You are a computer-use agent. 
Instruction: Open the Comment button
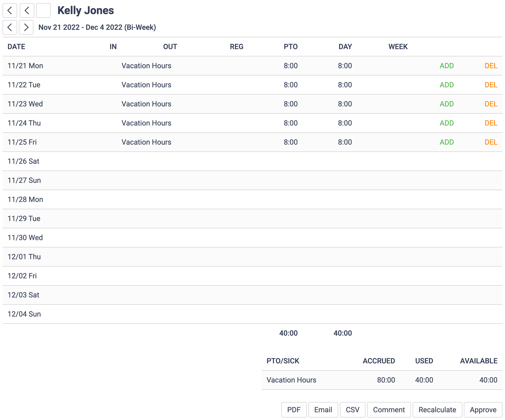click(389, 409)
